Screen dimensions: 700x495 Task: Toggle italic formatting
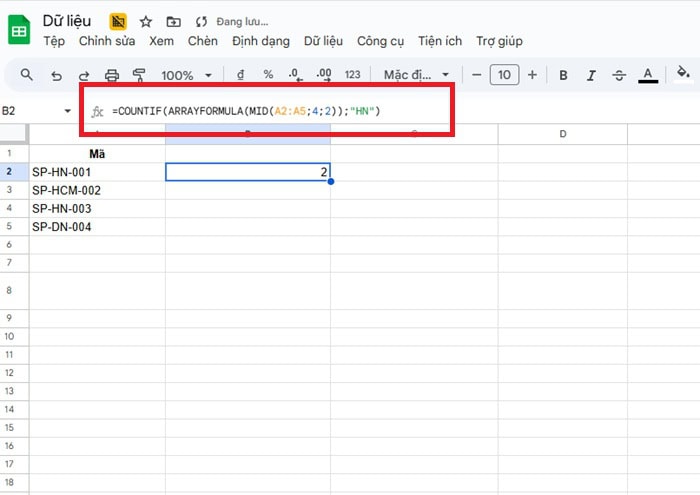point(591,75)
